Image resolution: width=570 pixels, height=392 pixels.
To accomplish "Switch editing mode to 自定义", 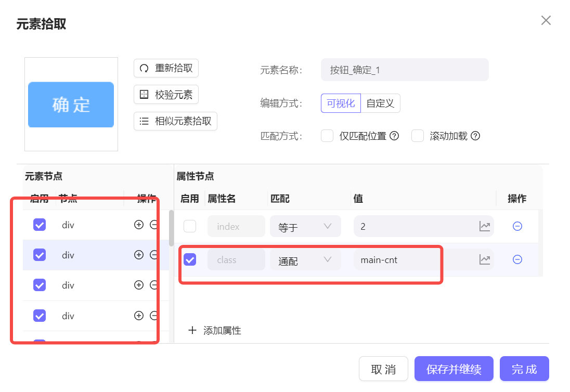I will (x=381, y=103).
